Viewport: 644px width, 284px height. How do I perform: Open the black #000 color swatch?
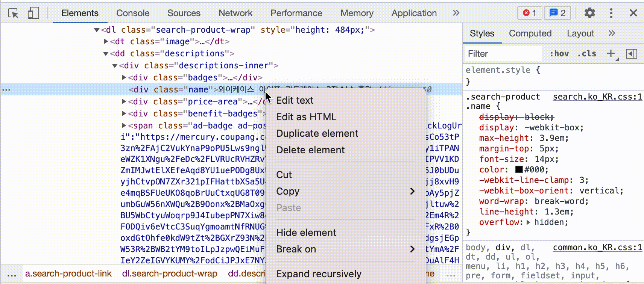tap(519, 170)
